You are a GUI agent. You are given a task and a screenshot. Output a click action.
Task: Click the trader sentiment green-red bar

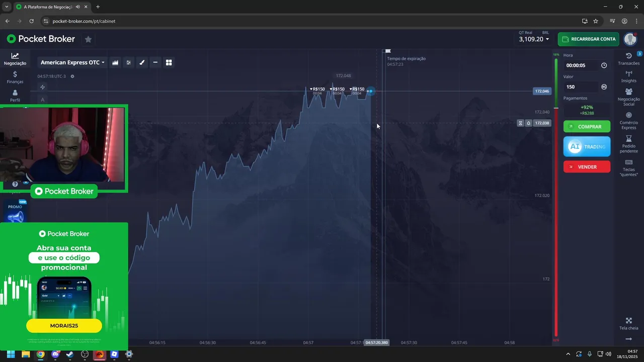pyautogui.click(x=556, y=198)
